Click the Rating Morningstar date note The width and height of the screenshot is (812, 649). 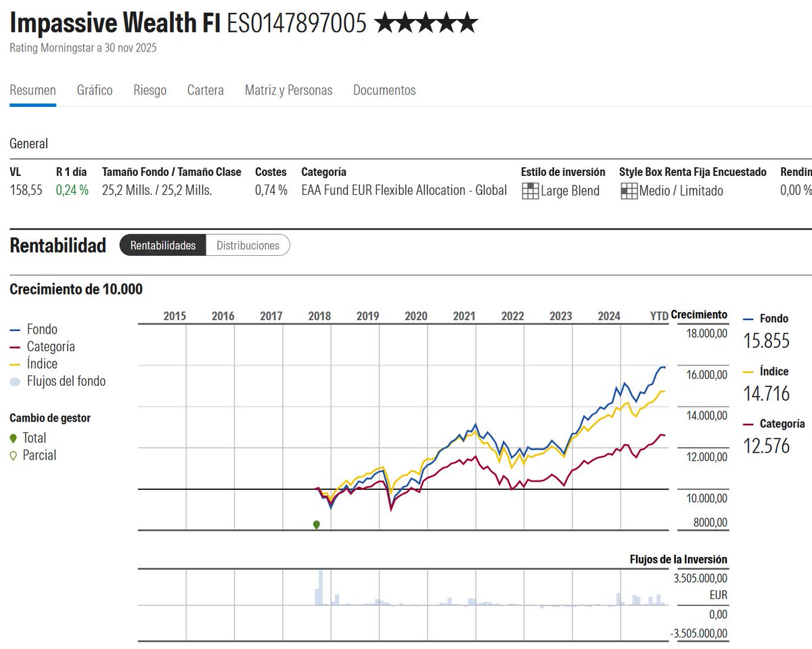pyautogui.click(x=83, y=48)
